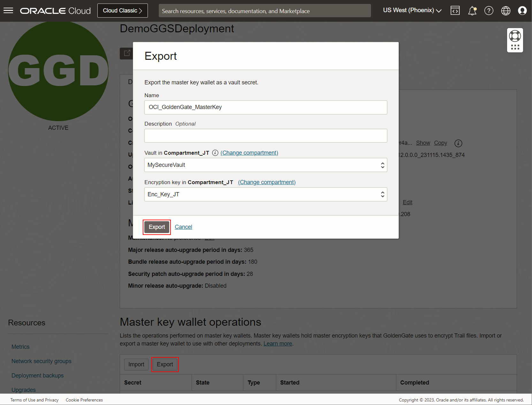Click the info icon next to the Copy link
Screen dimensions: 532x405
pos(458,143)
